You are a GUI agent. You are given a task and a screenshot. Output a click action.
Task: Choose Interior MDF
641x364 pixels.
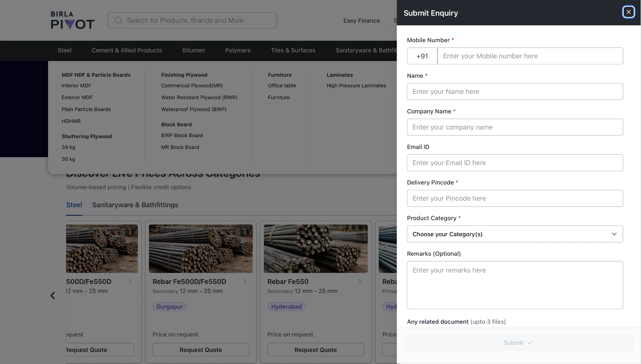76,86
